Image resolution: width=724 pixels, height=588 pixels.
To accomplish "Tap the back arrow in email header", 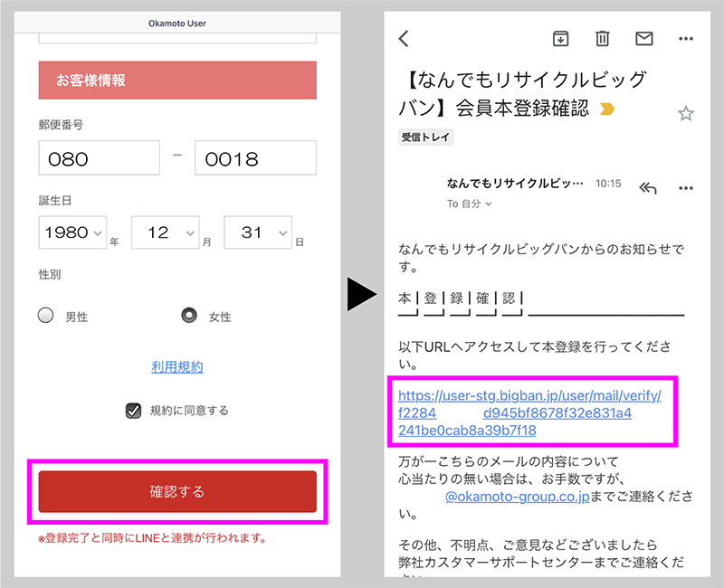I will click(x=405, y=38).
